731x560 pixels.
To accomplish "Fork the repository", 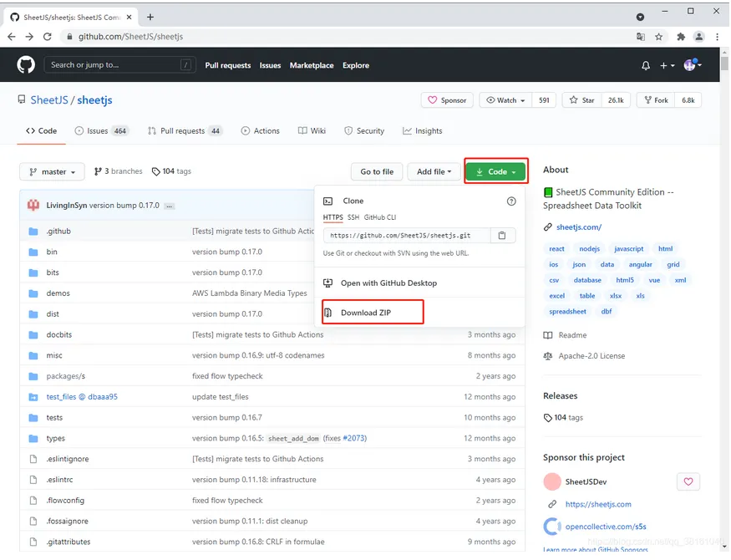I will click(x=656, y=100).
